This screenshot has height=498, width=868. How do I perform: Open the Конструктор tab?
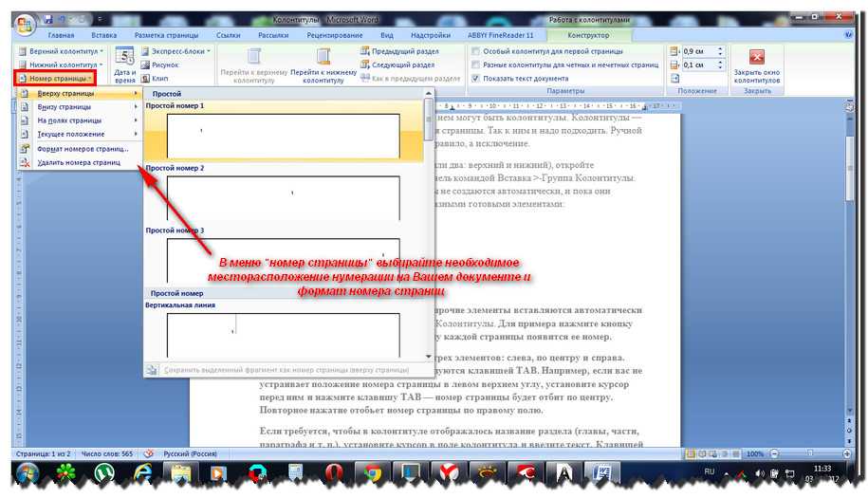coord(588,35)
